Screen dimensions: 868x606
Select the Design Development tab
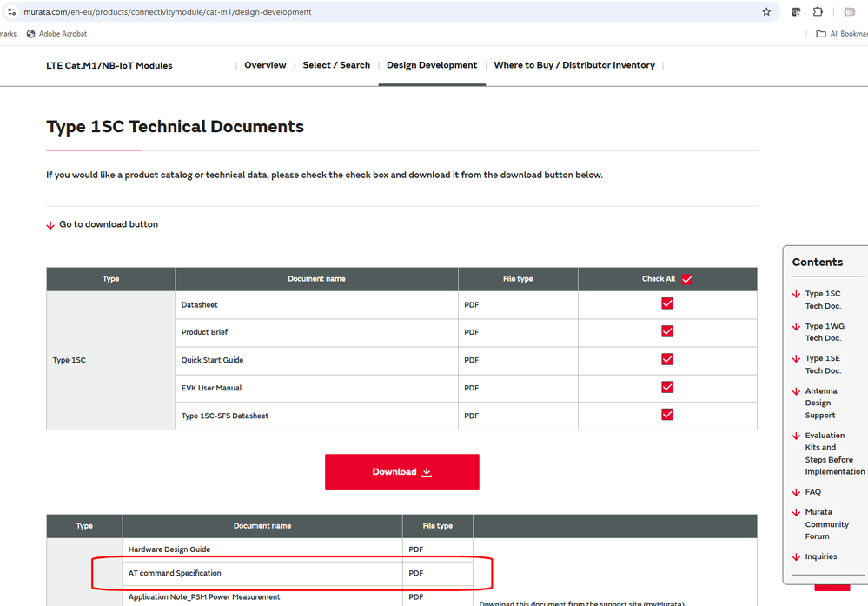432,65
